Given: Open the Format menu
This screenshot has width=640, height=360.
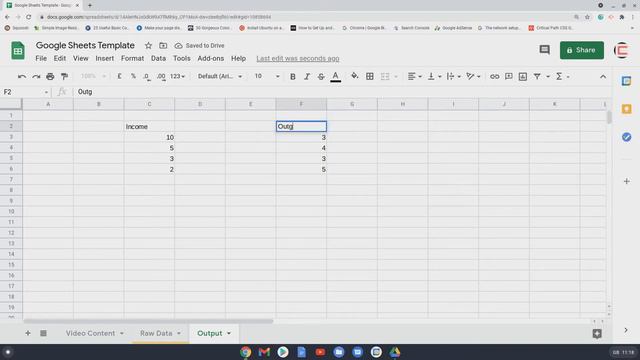Looking at the screenshot, I should click(132, 58).
